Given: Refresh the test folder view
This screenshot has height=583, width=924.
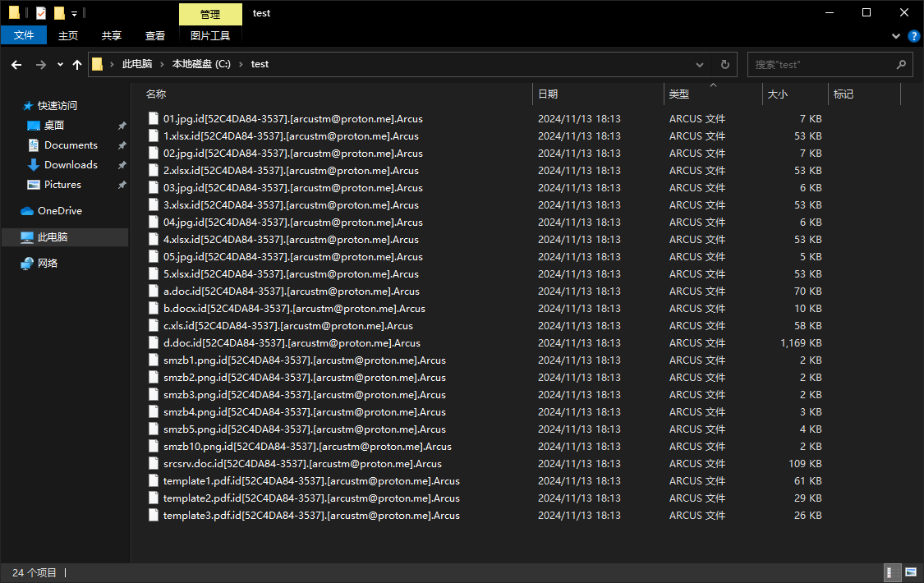Looking at the screenshot, I should [724, 65].
